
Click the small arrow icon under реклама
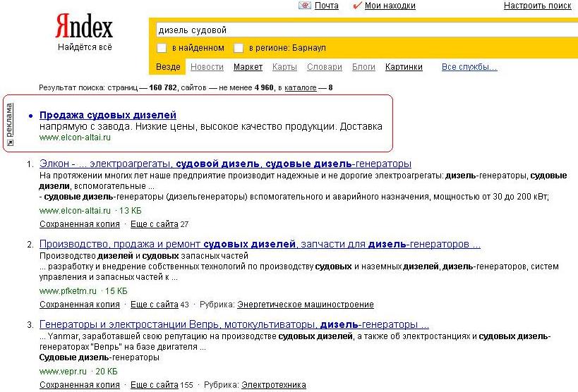pyautogui.click(x=10, y=143)
